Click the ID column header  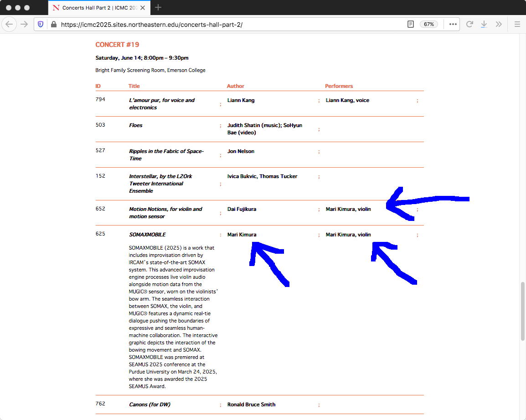point(98,86)
